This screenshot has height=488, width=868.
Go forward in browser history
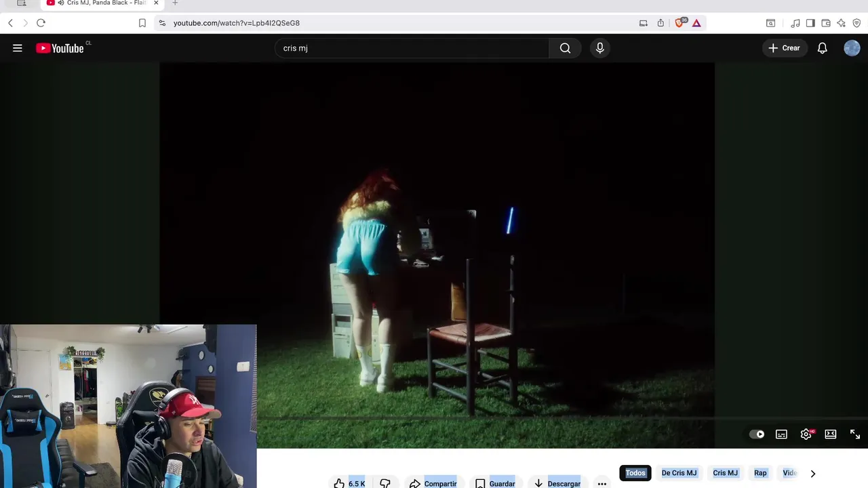(25, 23)
